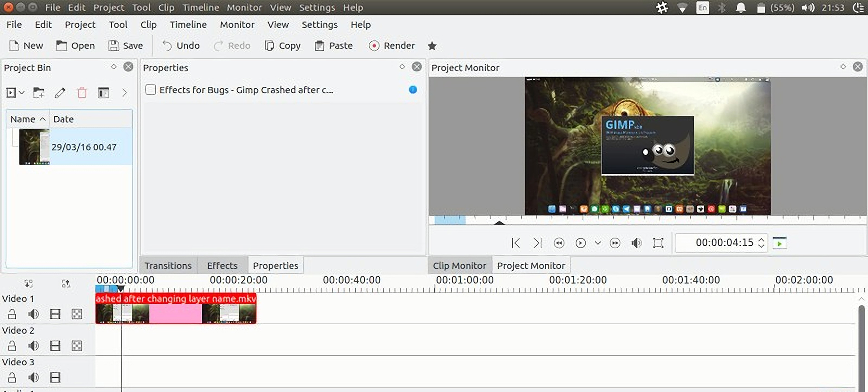Click the set zone crop icon in monitor
Image resolution: width=868 pixels, height=392 pixels.
click(658, 243)
